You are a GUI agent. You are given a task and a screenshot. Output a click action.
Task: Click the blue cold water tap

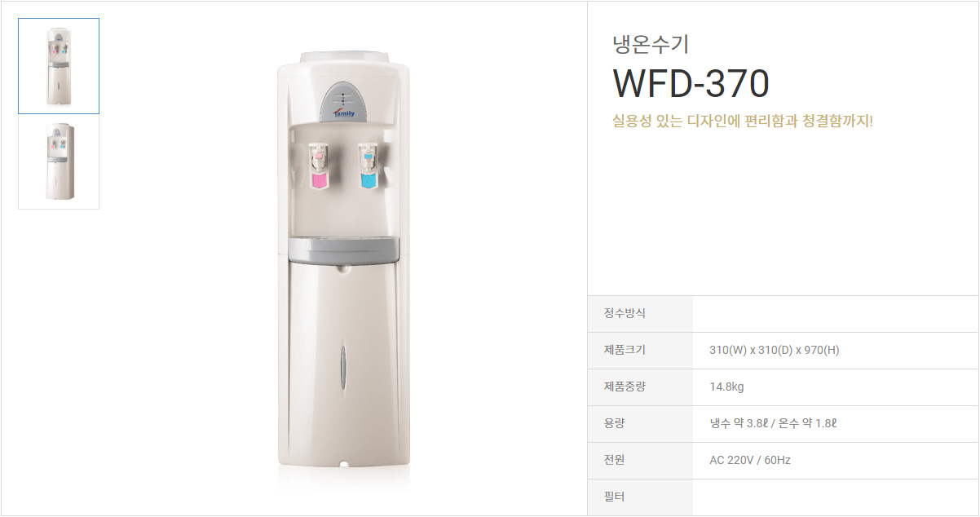[369, 166]
